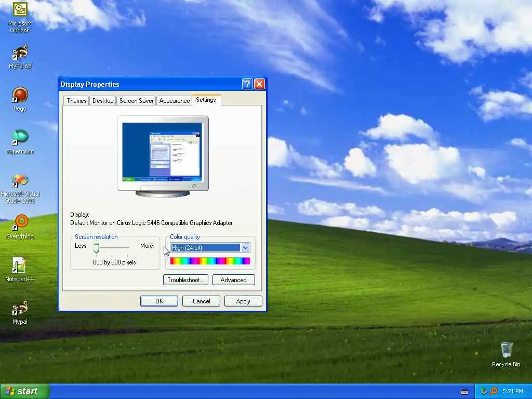Screen dimensions: 532x399
Task: Switch to the Themes tab
Action: [76, 101]
